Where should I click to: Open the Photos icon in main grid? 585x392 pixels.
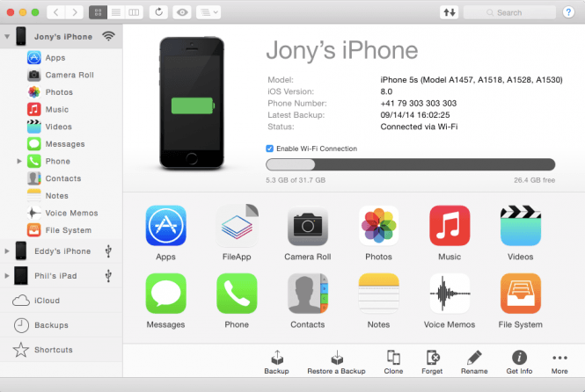[378, 226]
